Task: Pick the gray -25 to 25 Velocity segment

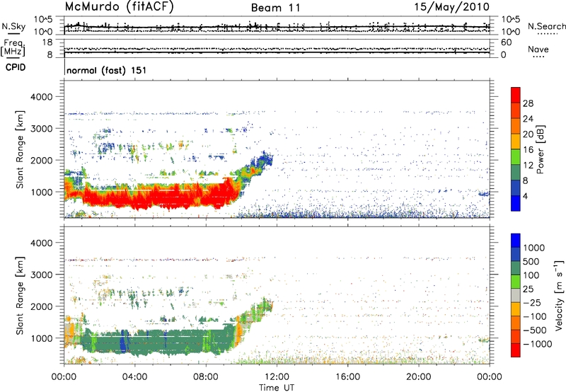Action: point(516,295)
